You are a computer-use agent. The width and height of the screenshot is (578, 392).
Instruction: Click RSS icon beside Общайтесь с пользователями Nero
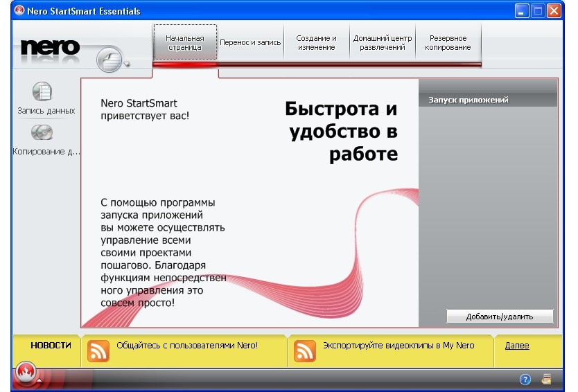(x=98, y=351)
